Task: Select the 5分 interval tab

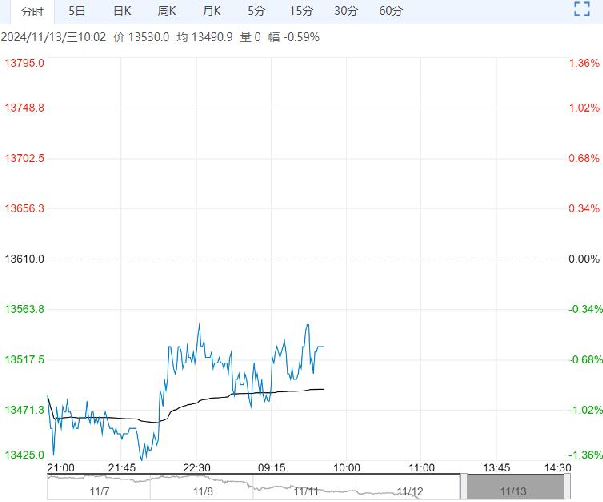Action: [x=256, y=11]
